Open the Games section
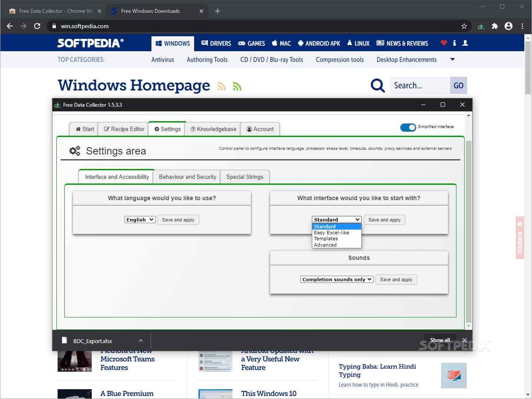 252,44
